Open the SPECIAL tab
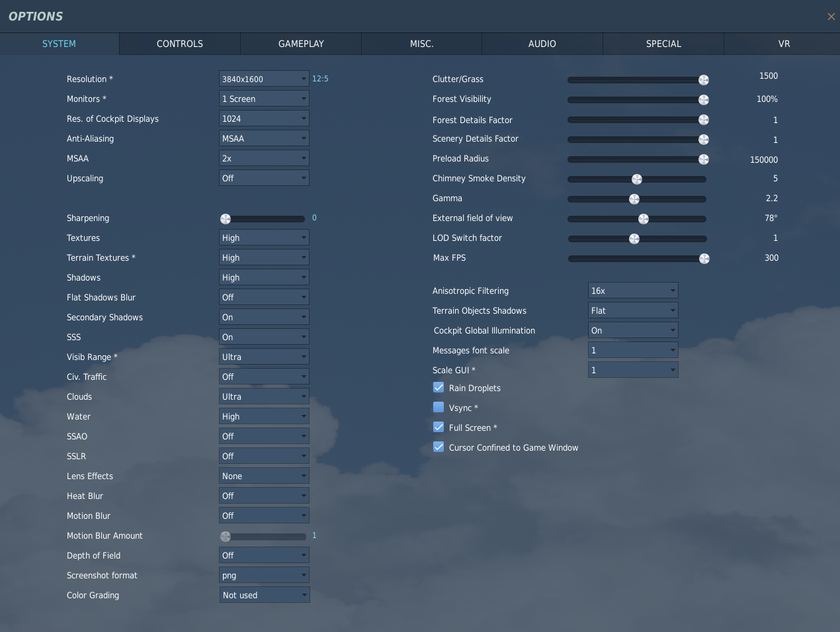Image resolution: width=840 pixels, height=632 pixels. click(663, 44)
